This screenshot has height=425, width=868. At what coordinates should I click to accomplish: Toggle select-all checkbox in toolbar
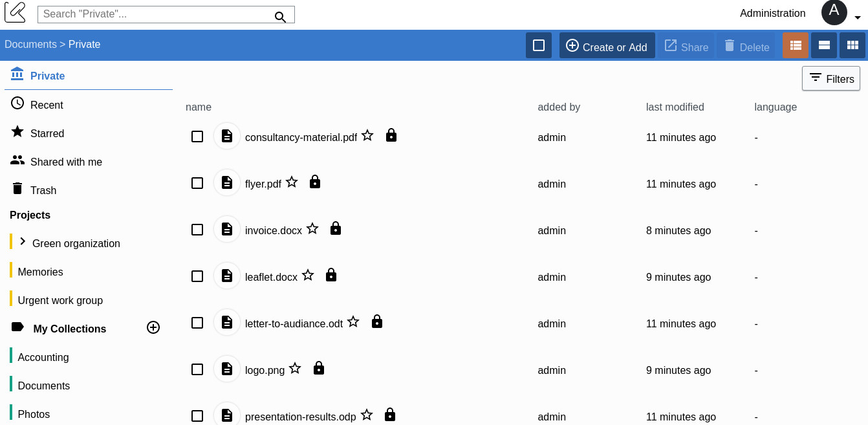(539, 45)
